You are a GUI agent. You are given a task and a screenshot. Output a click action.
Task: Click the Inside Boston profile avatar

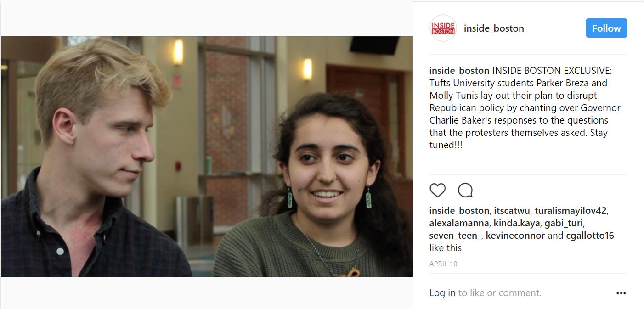(x=443, y=28)
